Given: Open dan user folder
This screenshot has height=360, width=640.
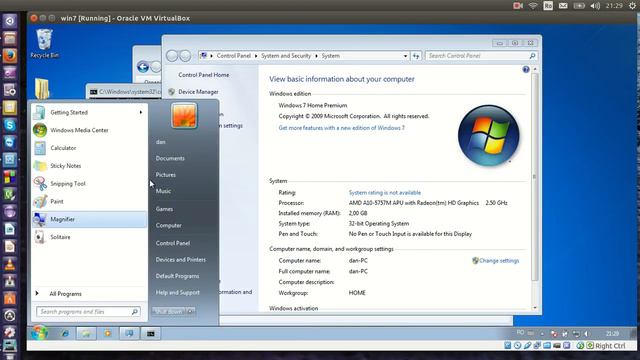Looking at the screenshot, I should coord(160,142).
